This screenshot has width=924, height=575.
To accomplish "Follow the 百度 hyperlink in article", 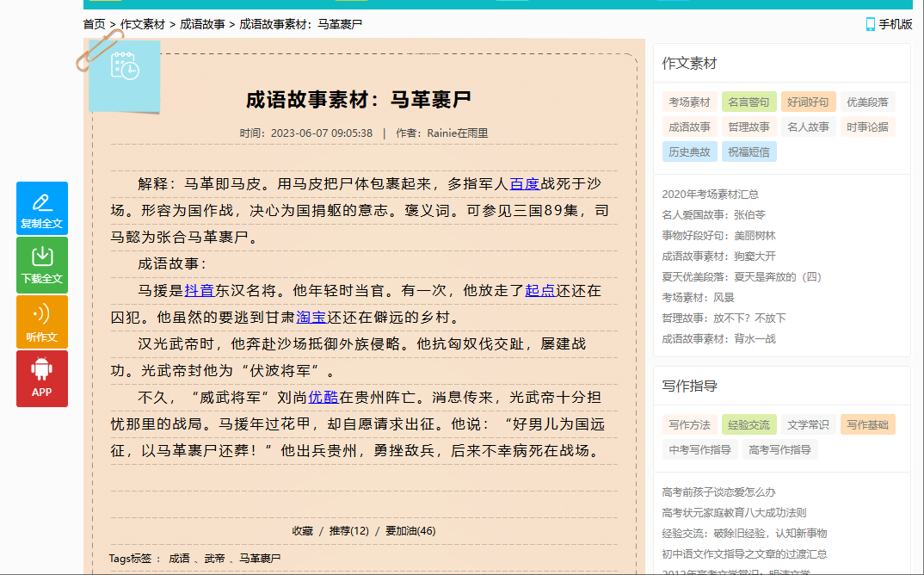I will coord(525,184).
